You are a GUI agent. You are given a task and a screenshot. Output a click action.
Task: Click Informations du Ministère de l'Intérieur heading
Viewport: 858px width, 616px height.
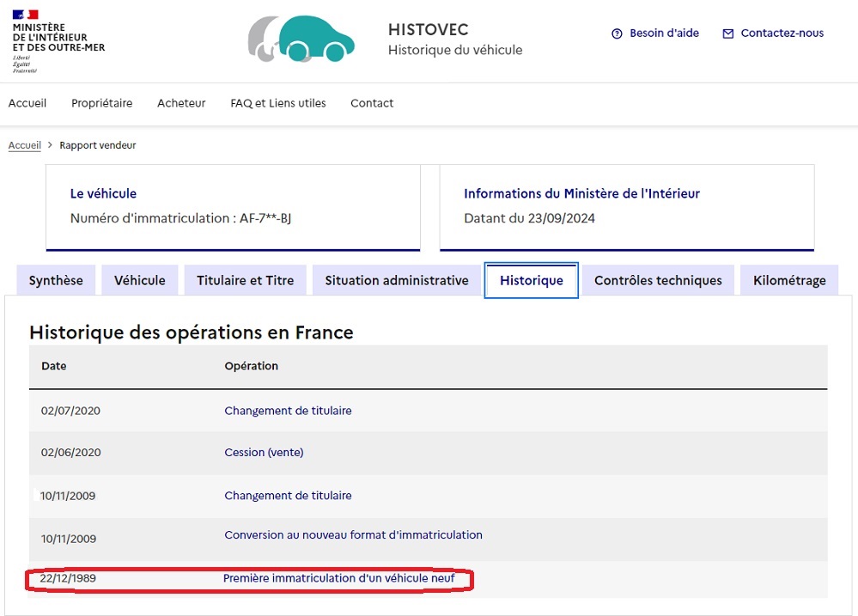[x=581, y=193]
